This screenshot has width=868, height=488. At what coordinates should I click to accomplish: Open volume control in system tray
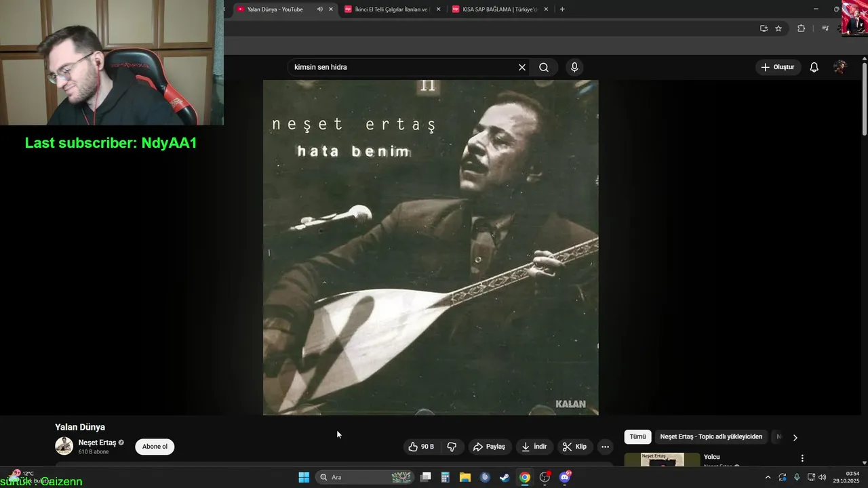pyautogui.click(x=822, y=477)
